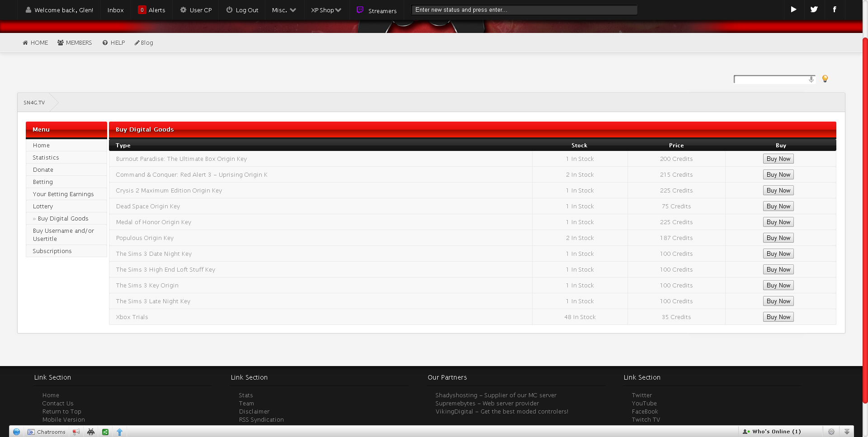Open the Streamers page
This screenshot has height=437, width=868.
tap(382, 11)
